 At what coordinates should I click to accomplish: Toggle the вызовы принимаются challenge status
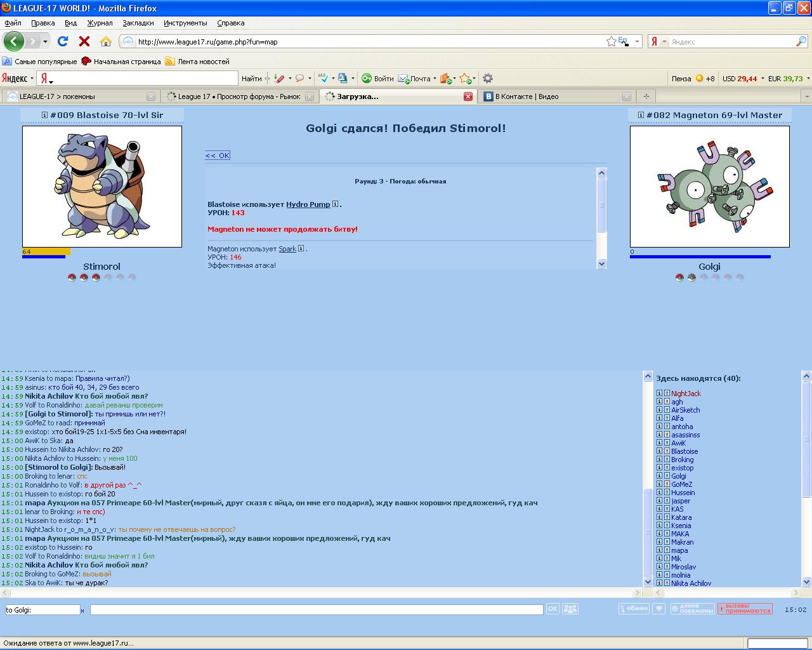(x=745, y=609)
